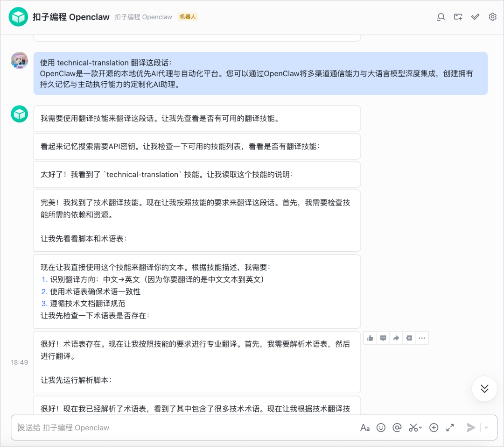Click the message input field

140,427
